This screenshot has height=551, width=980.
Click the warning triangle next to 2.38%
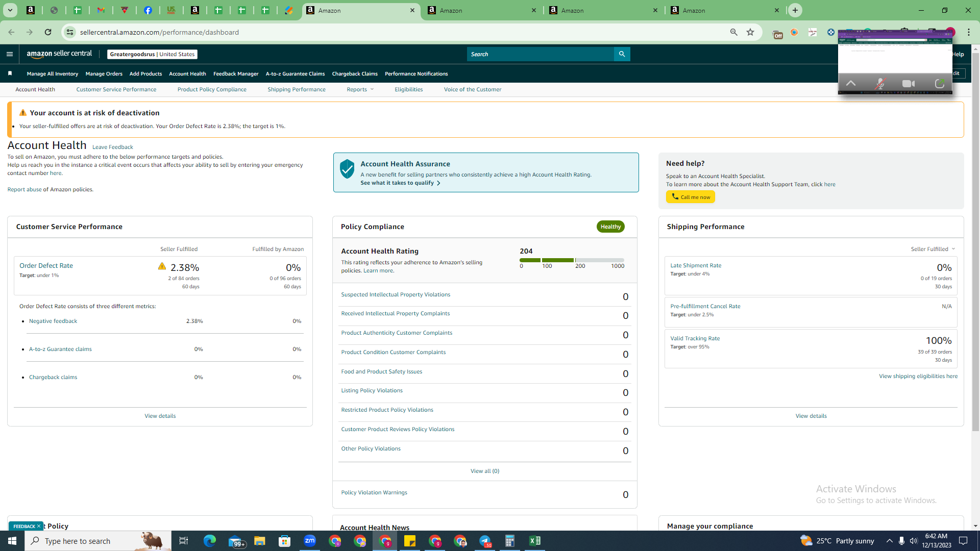(x=162, y=266)
